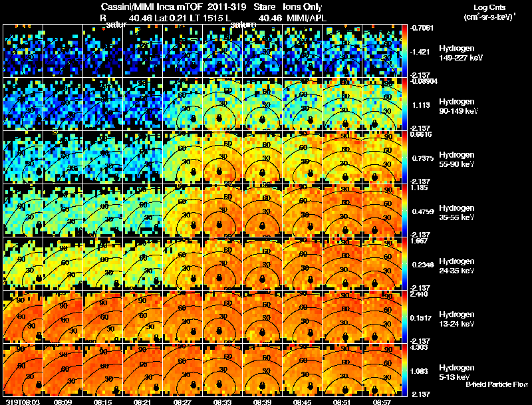Select the 08:33 image in the Hydrogen 90-149 keV row
This screenshot has height=405, width=532.
coord(223,104)
